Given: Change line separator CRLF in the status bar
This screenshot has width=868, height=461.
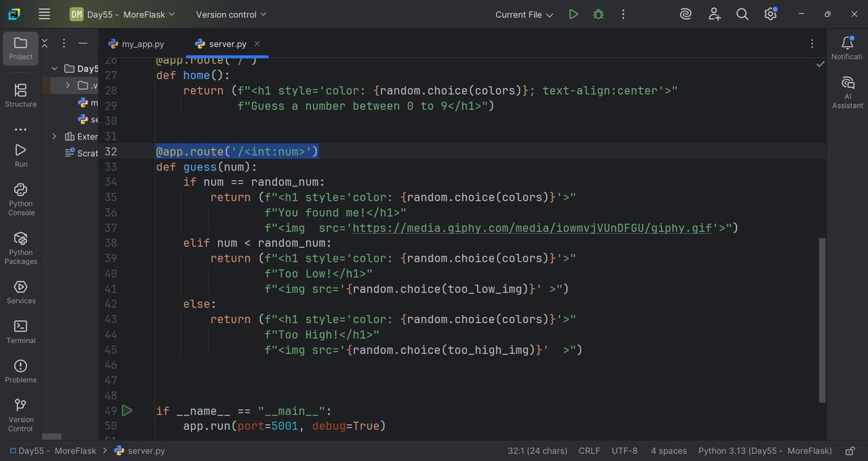Looking at the screenshot, I should click(589, 451).
